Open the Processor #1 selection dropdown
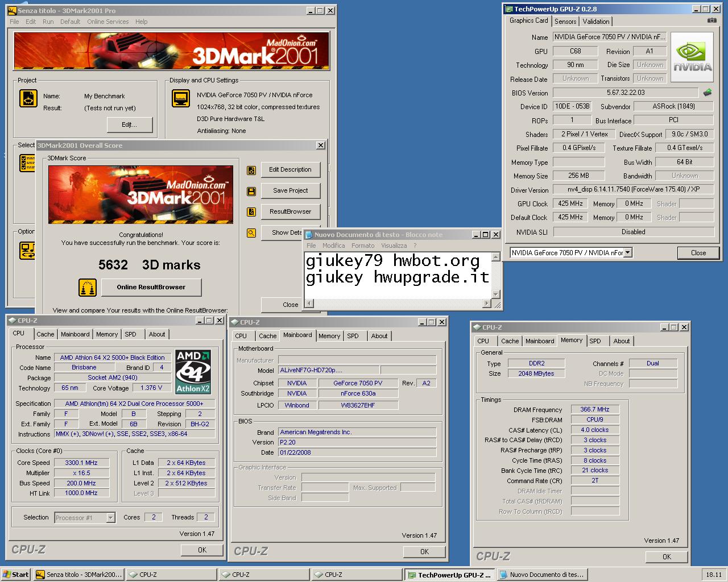728x582 pixels. (x=111, y=518)
